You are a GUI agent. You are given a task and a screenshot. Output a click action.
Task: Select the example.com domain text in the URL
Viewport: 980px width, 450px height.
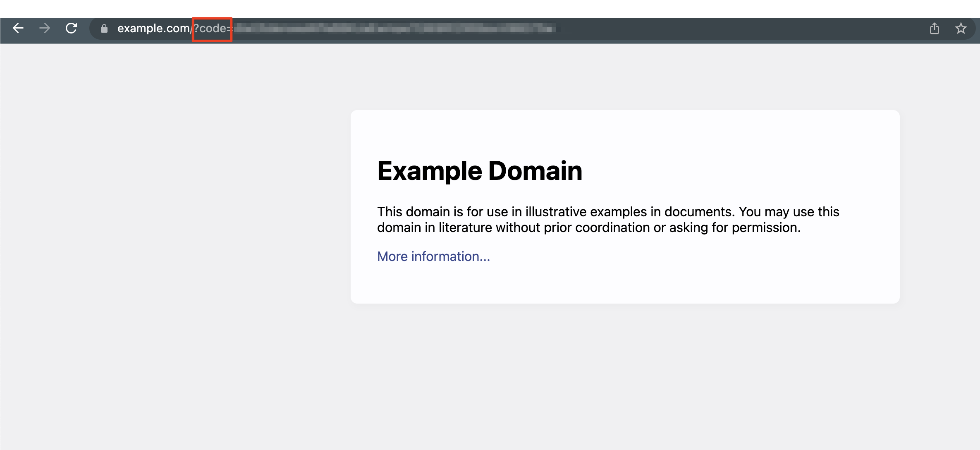(153, 29)
